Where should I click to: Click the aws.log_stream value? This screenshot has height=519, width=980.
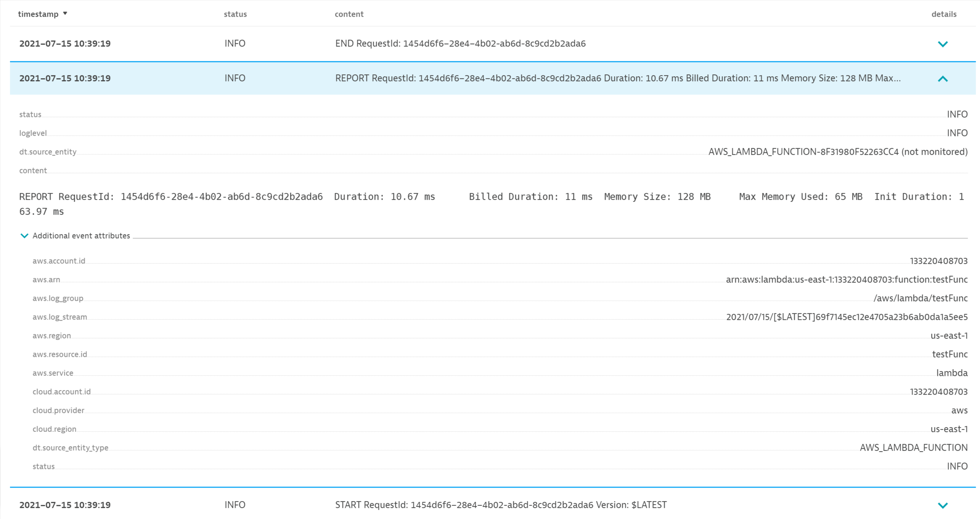click(847, 317)
